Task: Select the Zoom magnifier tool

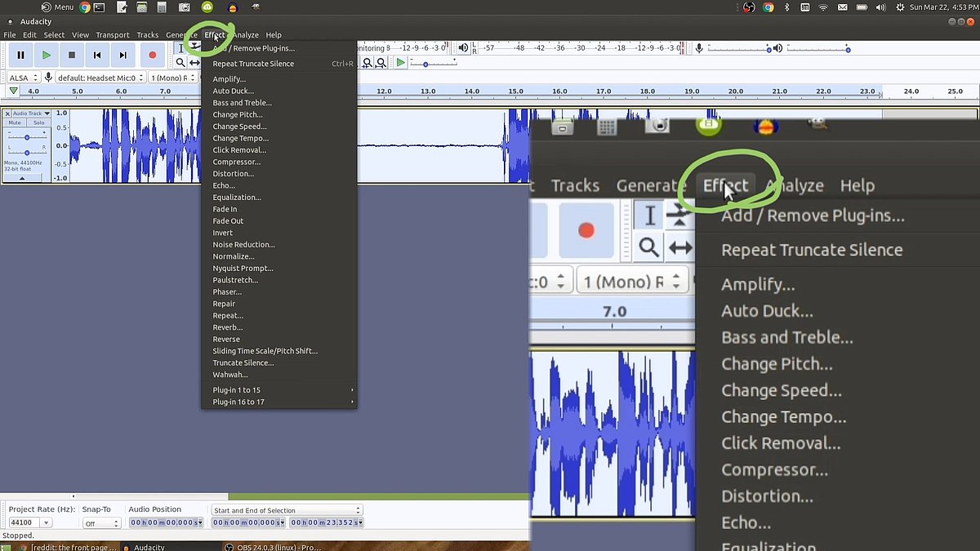Action: (180, 63)
